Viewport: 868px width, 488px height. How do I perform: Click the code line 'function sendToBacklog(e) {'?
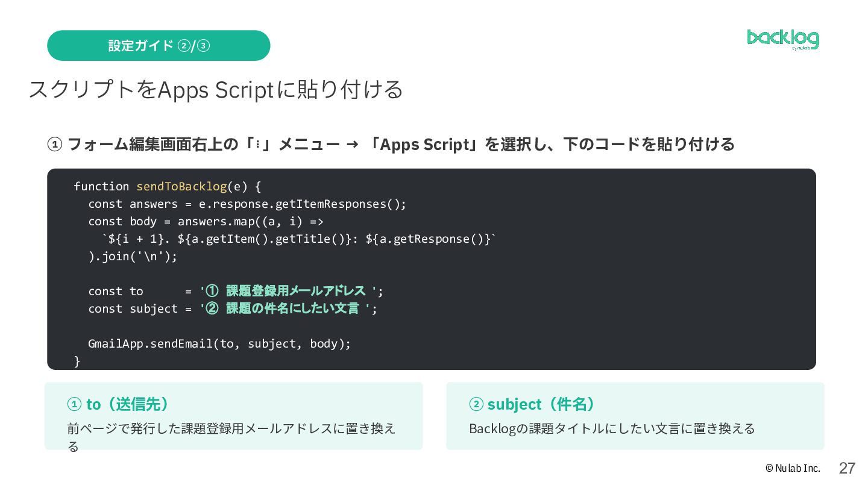coord(168,186)
